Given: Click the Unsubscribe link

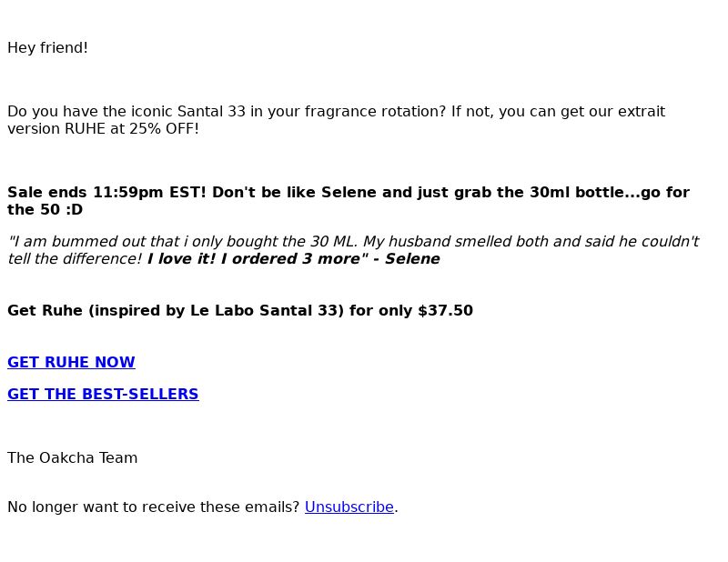Looking at the screenshot, I should click(349, 507).
